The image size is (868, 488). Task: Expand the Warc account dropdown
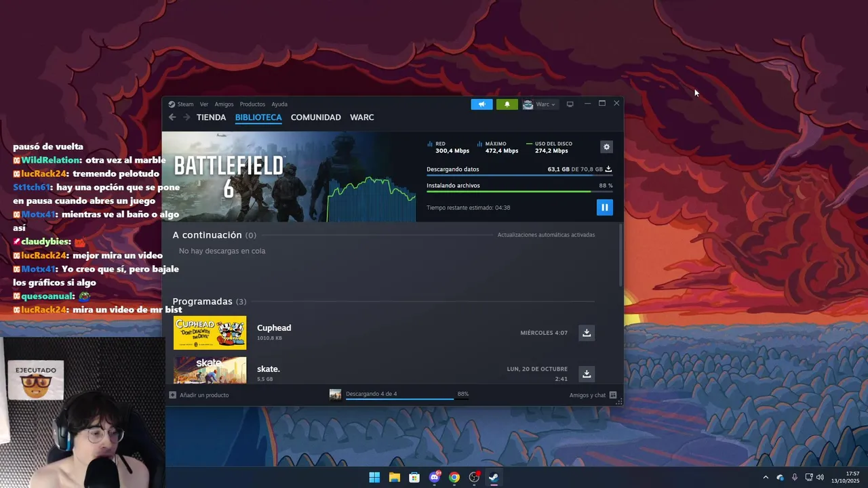click(x=539, y=104)
